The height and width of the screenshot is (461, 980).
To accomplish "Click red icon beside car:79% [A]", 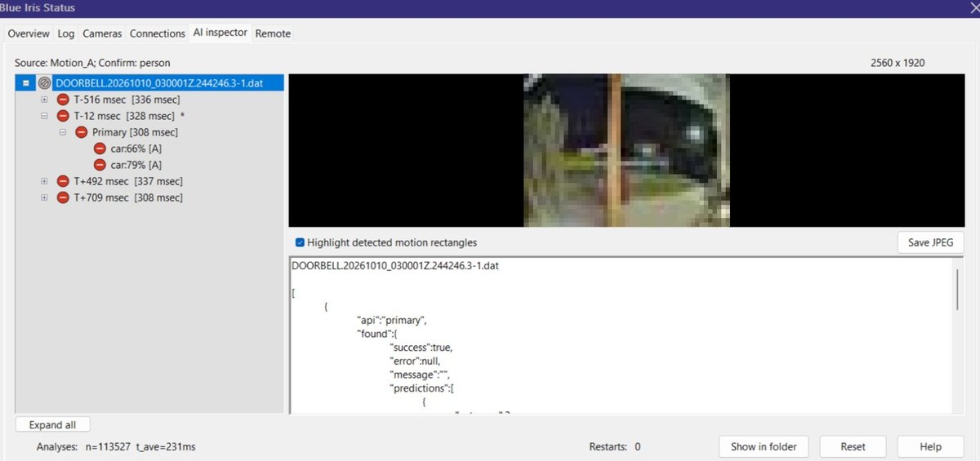I will [x=100, y=165].
